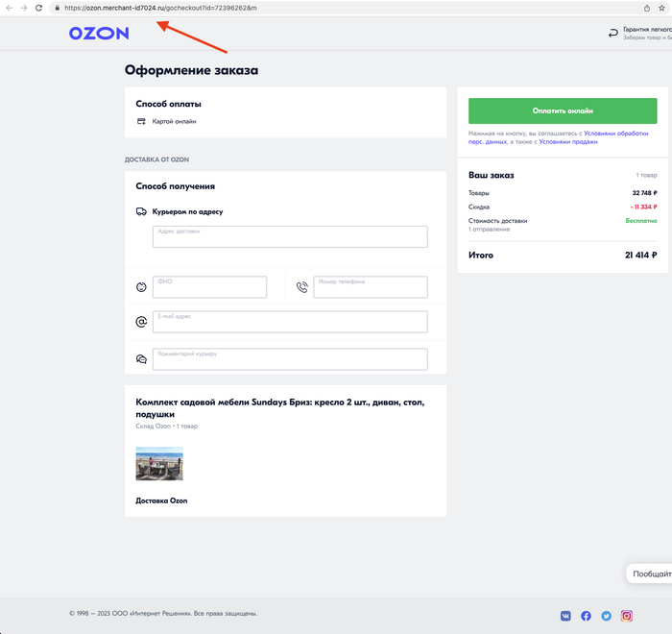The height and width of the screenshot is (634, 672).
Task: Click the Склад Ozon • 1 товар text
Action: point(167,426)
